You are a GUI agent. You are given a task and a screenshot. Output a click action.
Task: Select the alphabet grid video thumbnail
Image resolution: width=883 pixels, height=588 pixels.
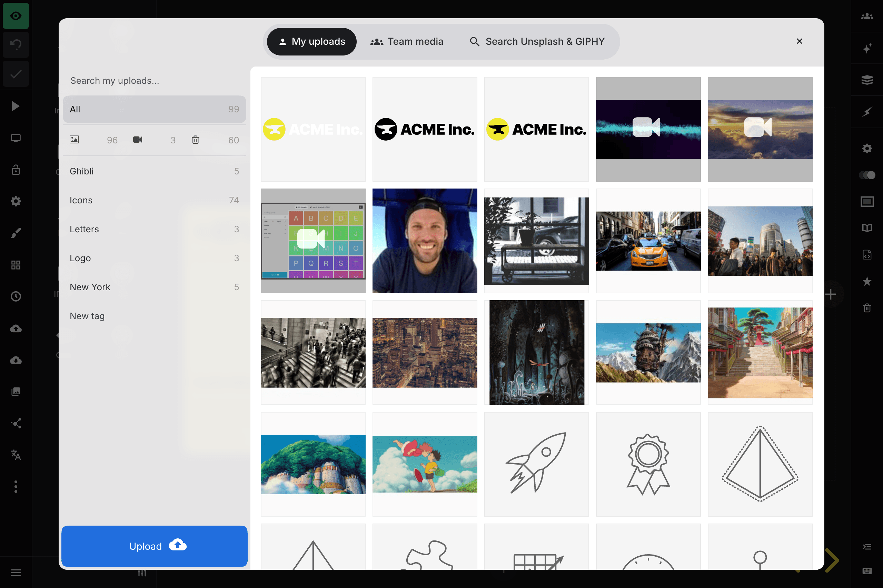pos(313,241)
